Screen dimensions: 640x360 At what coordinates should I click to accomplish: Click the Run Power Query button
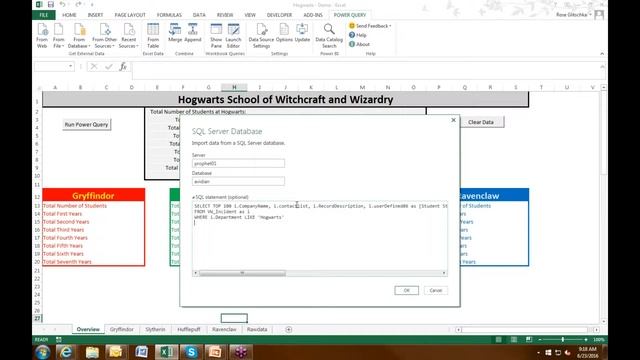pos(87,124)
